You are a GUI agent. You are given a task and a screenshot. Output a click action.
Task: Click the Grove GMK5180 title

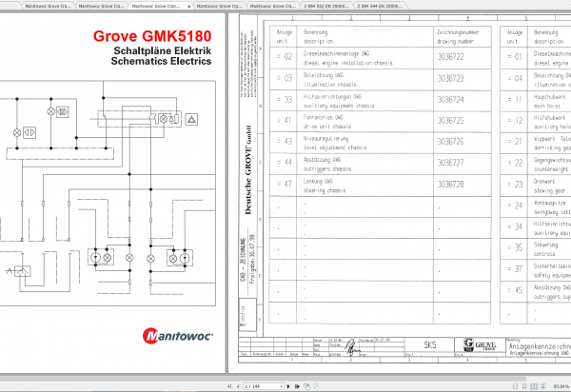[152, 36]
